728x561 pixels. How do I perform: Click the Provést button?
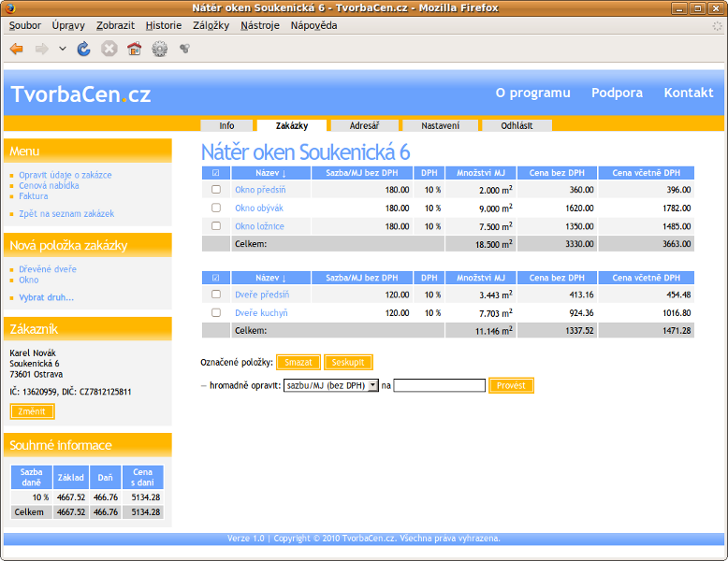[x=511, y=385]
